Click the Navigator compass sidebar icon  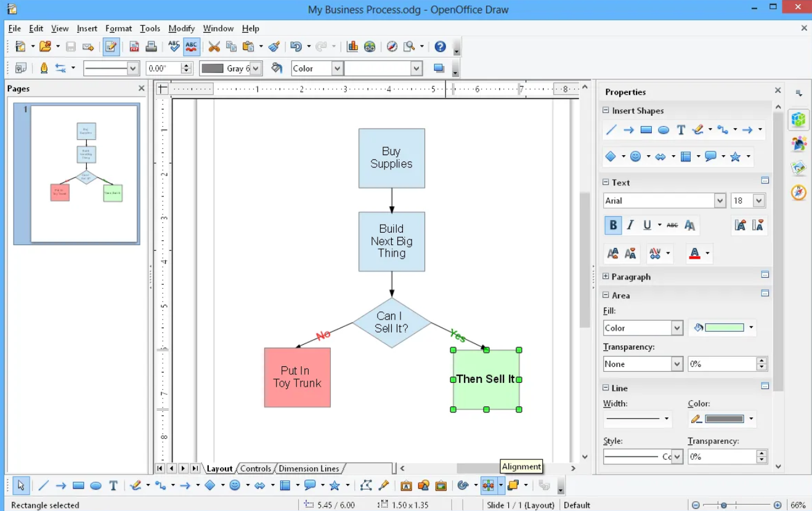pyautogui.click(x=799, y=193)
